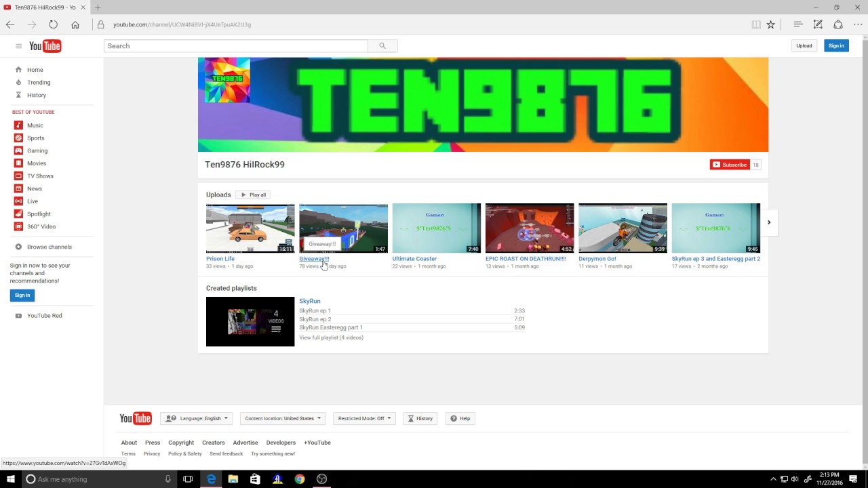Subscribe to Ten9876 HilRock99 channel
The image size is (868, 488).
(730, 165)
